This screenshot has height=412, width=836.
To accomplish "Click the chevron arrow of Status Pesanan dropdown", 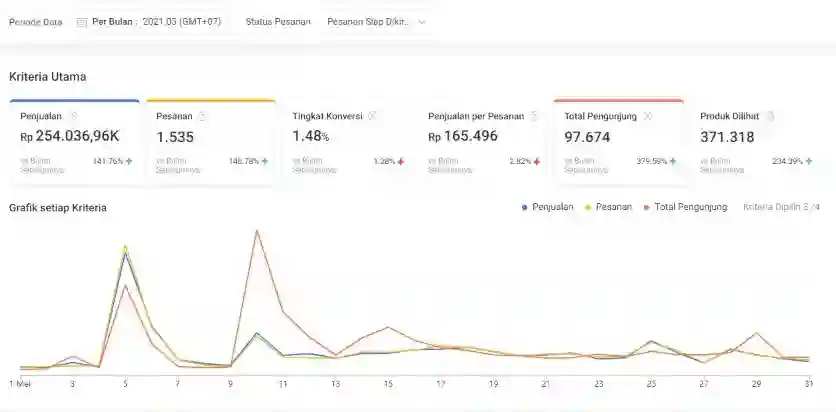I will tap(422, 22).
